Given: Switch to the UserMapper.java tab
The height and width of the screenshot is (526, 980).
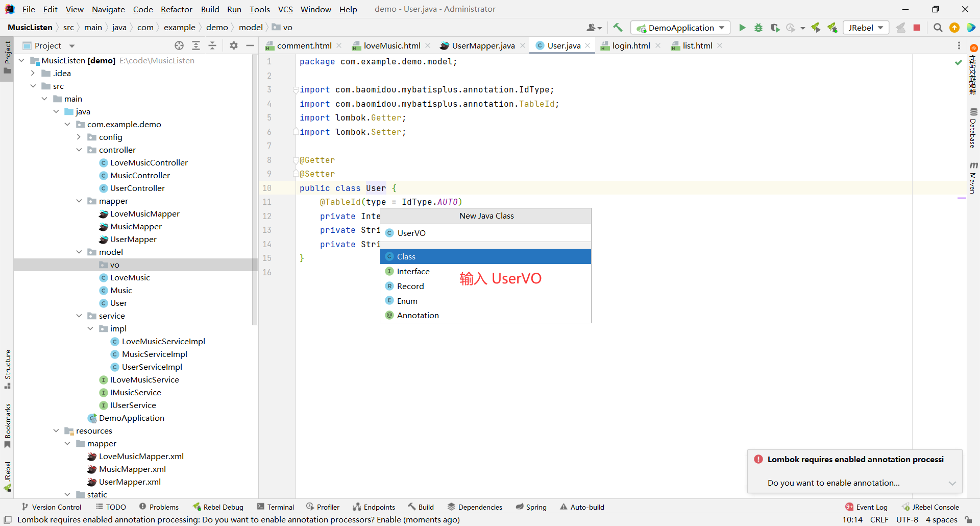Looking at the screenshot, I should (x=483, y=45).
